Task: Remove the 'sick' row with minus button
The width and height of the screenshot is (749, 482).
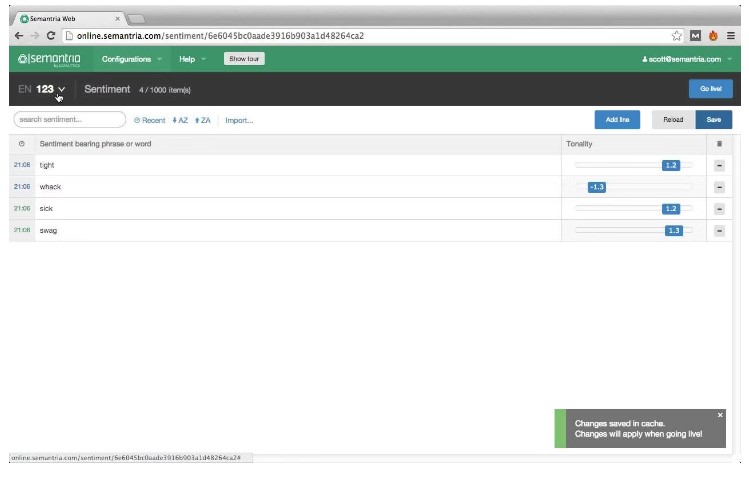Action: coord(719,209)
